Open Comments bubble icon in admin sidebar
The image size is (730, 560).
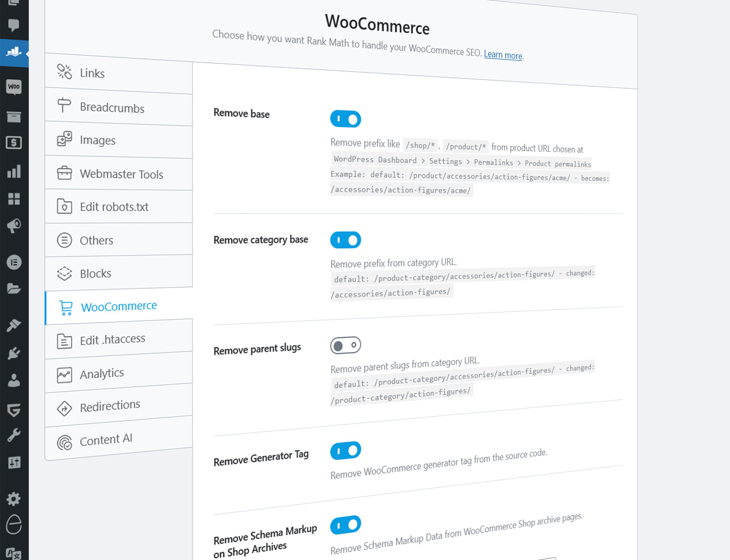(14, 25)
